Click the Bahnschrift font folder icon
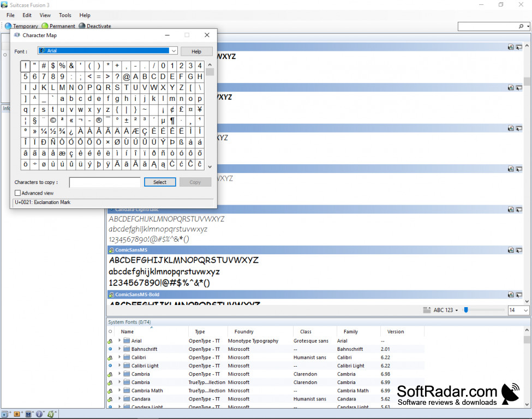The width and height of the screenshot is (532, 419). [x=127, y=349]
